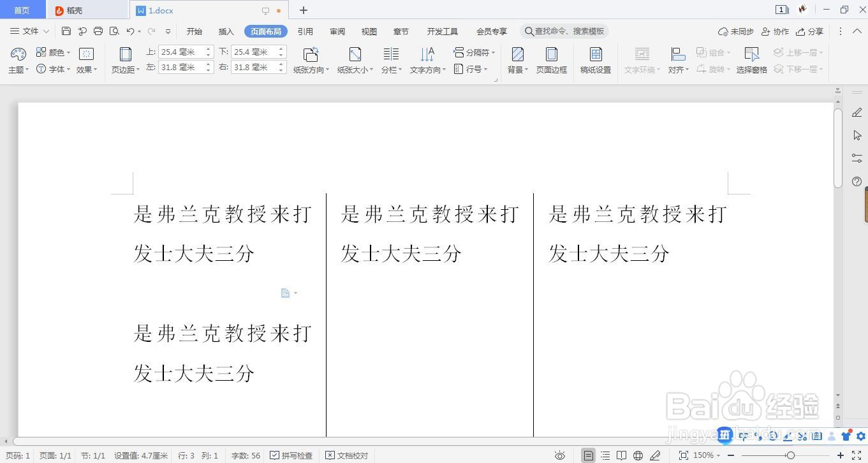Open a new tab with the plus button
Screen dimensions: 868x463
(304, 10)
